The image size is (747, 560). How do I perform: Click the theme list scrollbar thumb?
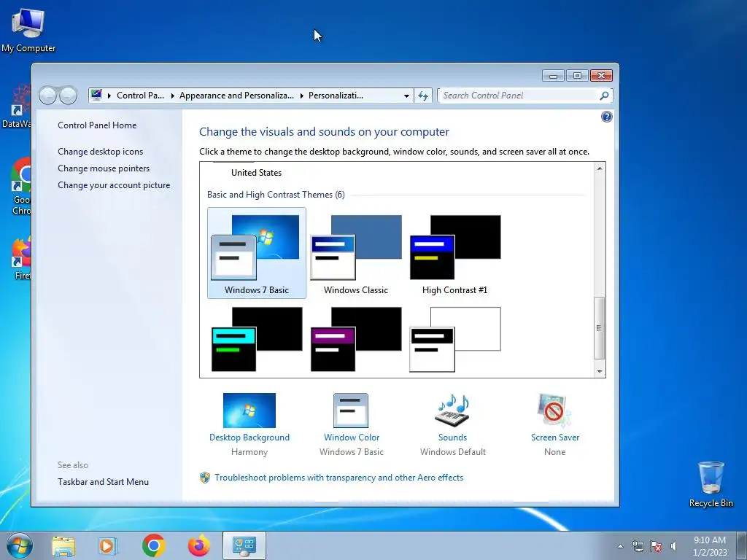600,327
